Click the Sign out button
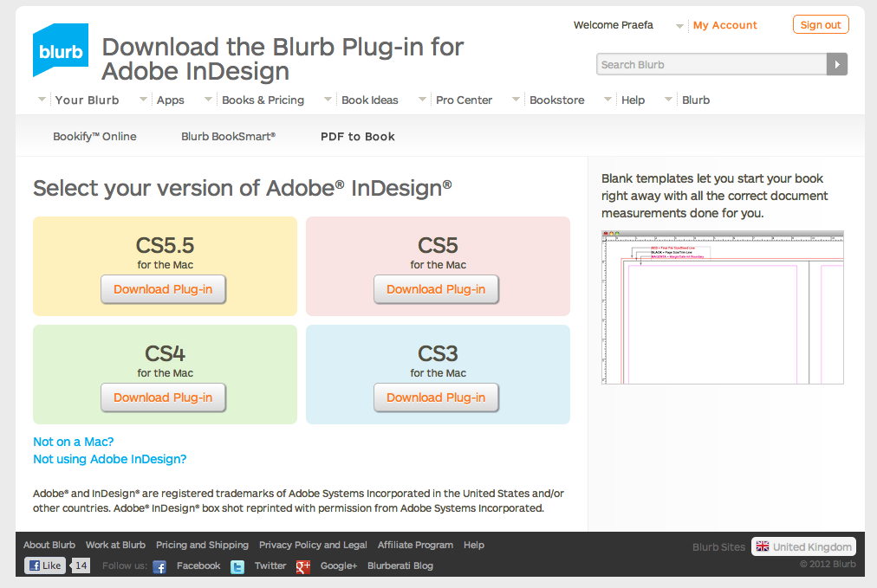Viewport: 877px width, 588px height. [x=821, y=24]
